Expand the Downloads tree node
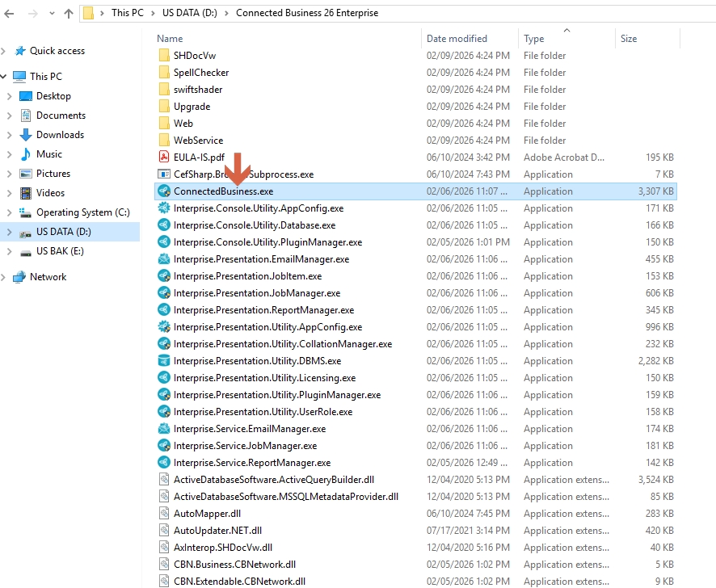The image size is (716, 588). 10,135
